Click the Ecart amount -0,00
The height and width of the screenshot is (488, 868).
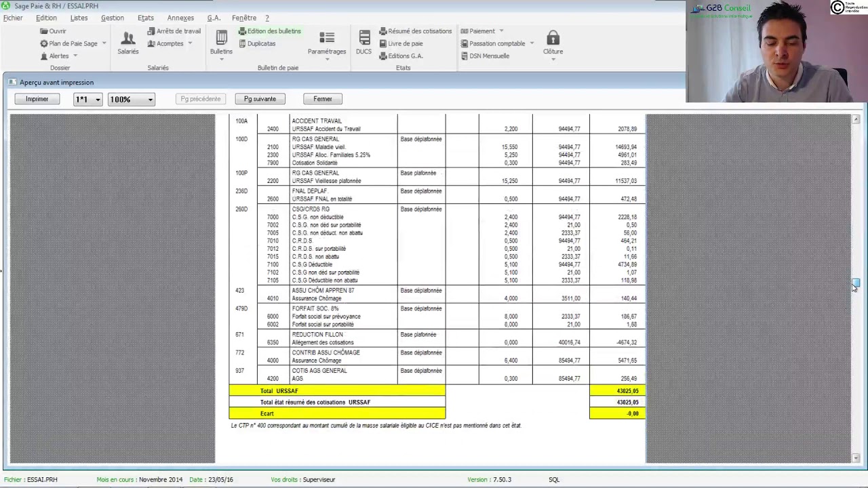point(631,413)
